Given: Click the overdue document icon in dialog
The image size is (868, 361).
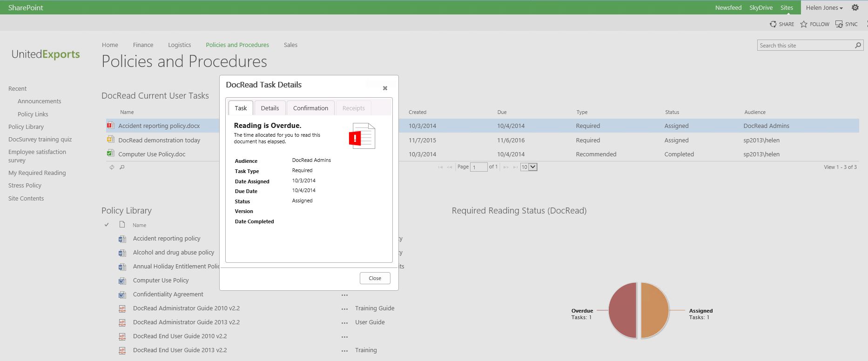Looking at the screenshot, I should coord(362,136).
